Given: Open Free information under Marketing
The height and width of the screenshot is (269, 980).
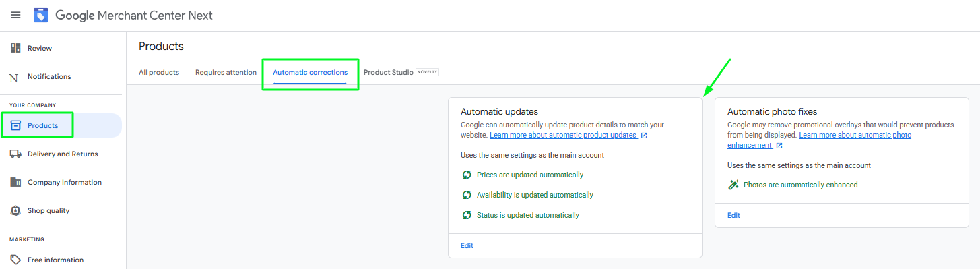Looking at the screenshot, I should [x=56, y=260].
